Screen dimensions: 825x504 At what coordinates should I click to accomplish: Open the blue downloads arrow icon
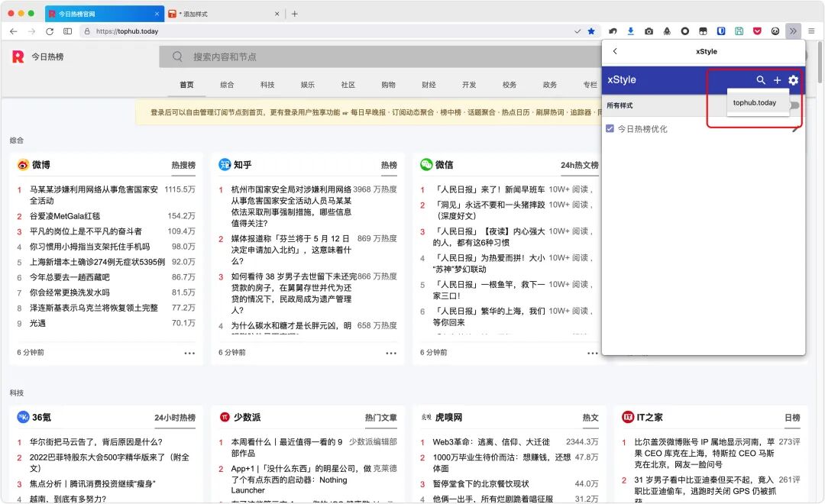tap(630, 31)
